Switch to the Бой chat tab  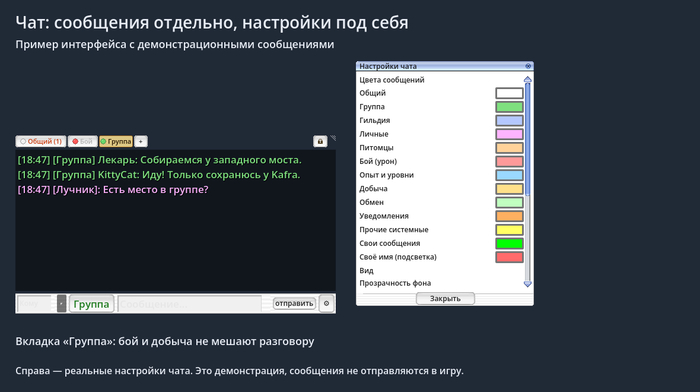(x=83, y=142)
